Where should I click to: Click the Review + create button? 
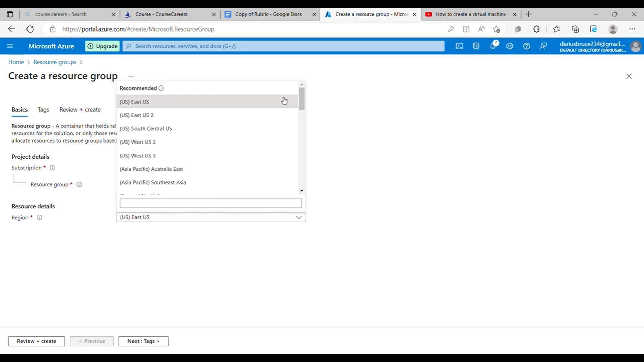pyautogui.click(x=37, y=341)
